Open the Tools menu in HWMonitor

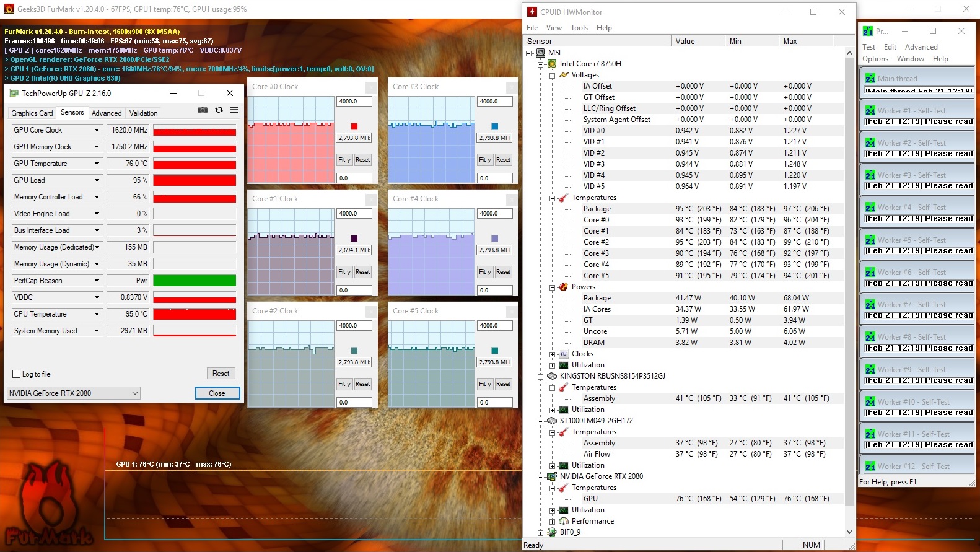click(x=579, y=28)
